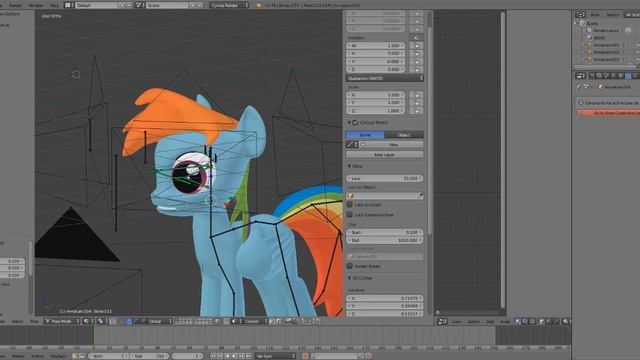
Task: Click the screen layout browse icon
Action: tap(68, 5)
